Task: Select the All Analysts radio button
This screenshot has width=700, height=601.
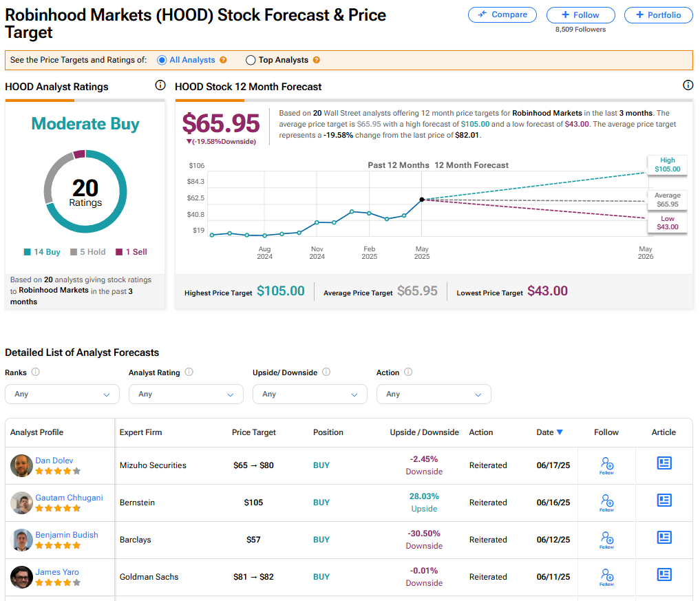Action: 162,61
